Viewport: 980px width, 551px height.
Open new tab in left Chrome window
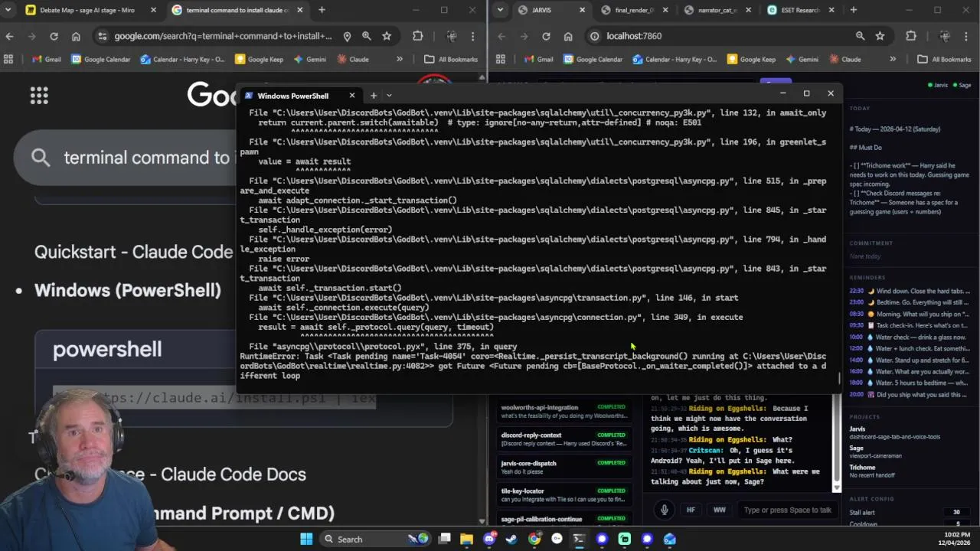click(x=322, y=10)
